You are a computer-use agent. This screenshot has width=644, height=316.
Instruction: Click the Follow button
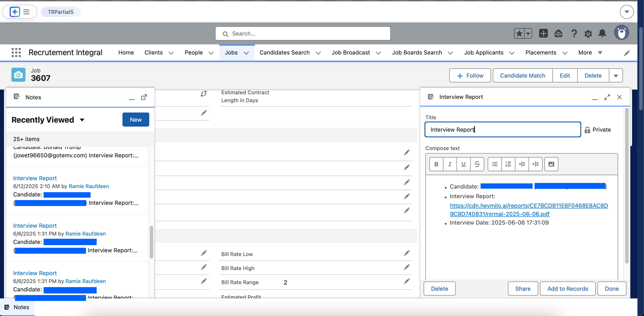[470, 76]
